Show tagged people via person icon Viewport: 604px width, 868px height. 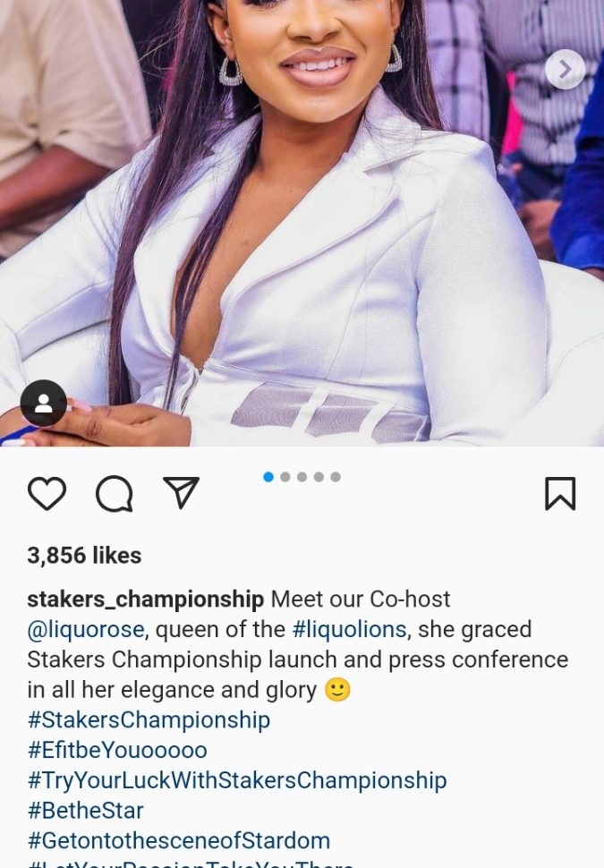coord(44,403)
